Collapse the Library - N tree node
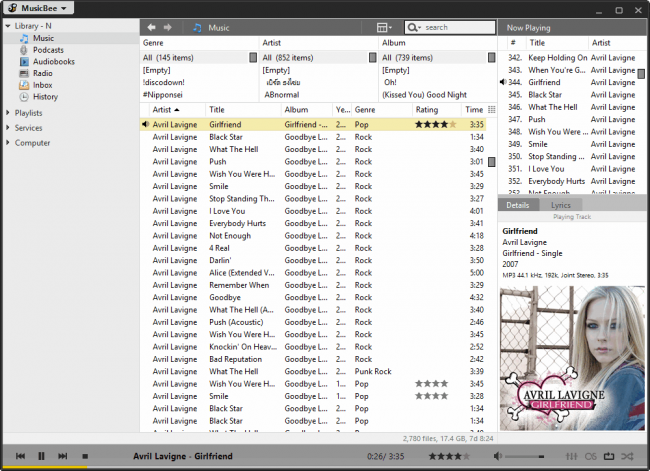 tap(8, 26)
